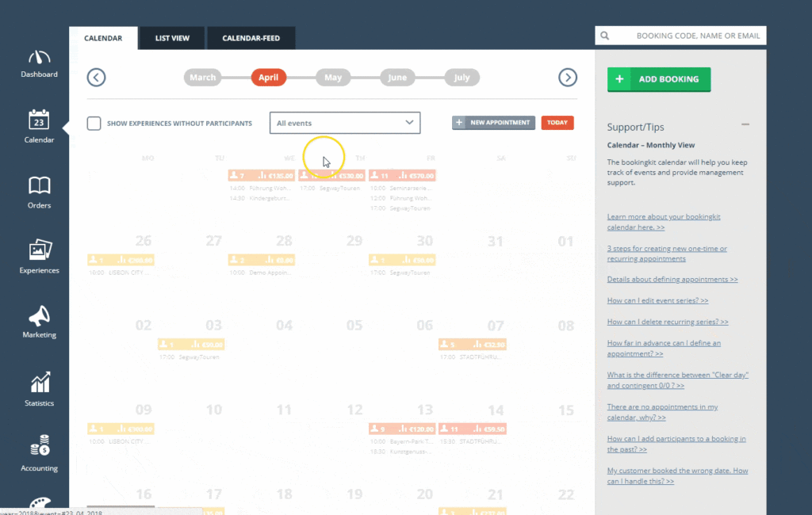
Task: Click the search magnifier icon
Action: click(604, 36)
